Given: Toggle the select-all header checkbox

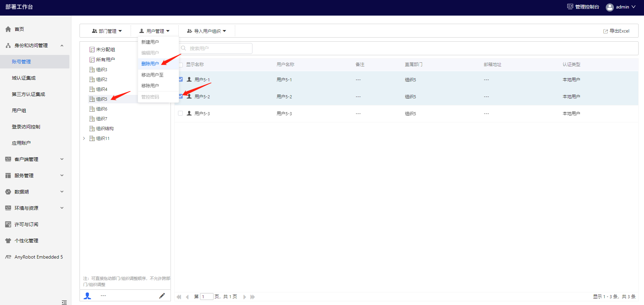Looking at the screenshot, I should click(180, 64).
